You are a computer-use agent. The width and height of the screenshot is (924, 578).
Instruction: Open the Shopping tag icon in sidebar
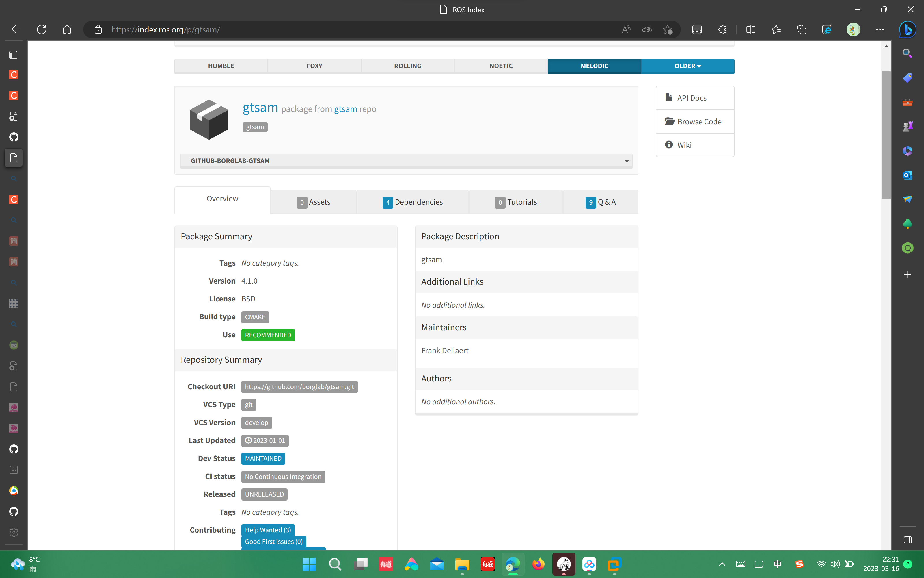coord(908,78)
